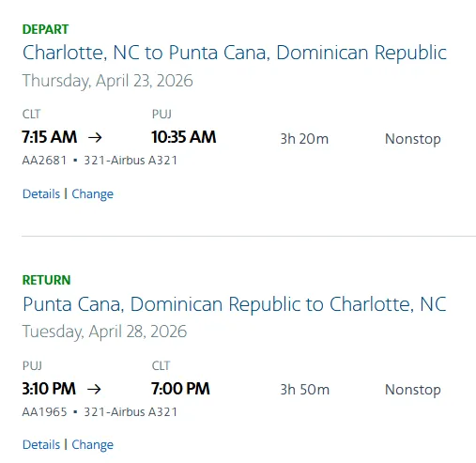Screen dimensions: 476x463
Task: Select Punta Cana to Charlotte heading
Action: (x=235, y=304)
